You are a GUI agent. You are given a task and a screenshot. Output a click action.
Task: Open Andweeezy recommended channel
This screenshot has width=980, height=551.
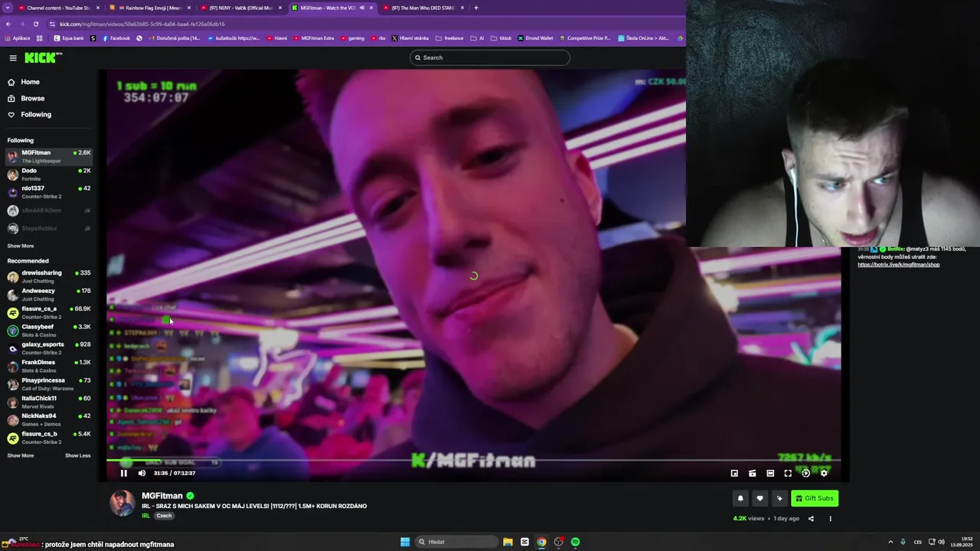click(49, 295)
